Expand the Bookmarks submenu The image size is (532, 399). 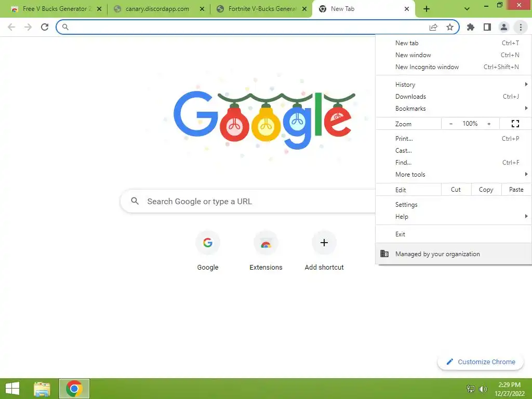[453, 109]
